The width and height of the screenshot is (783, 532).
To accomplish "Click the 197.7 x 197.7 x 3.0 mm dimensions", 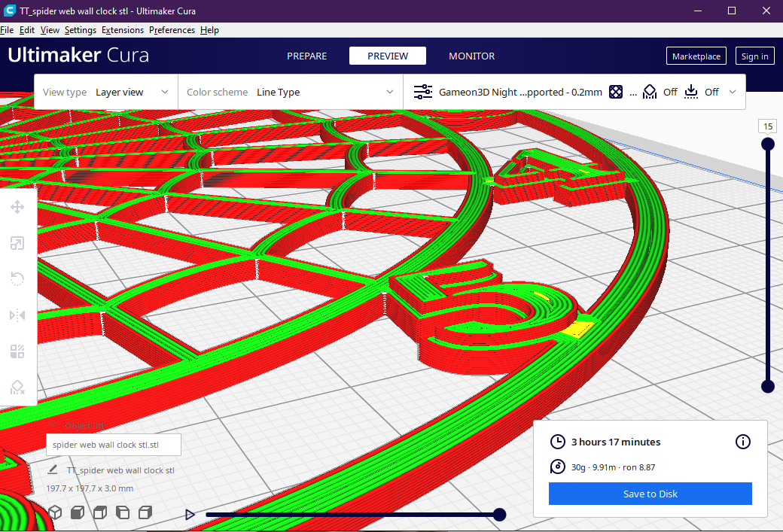I will point(90,488).
